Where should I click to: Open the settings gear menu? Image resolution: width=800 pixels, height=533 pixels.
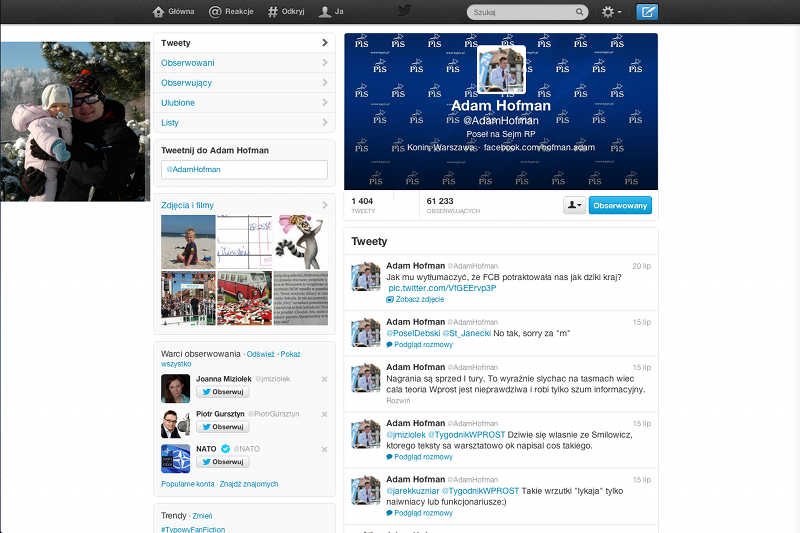pyautogui.click(x=611, y=12)
